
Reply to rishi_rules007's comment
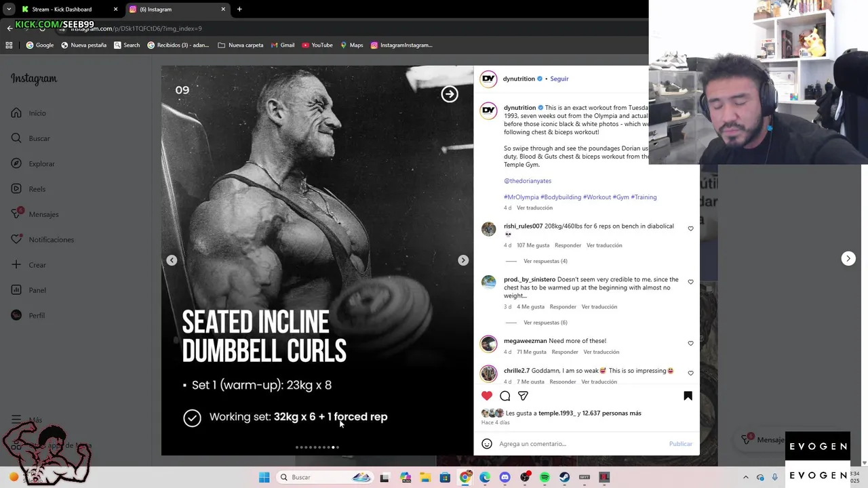click(x=568, y=245)
